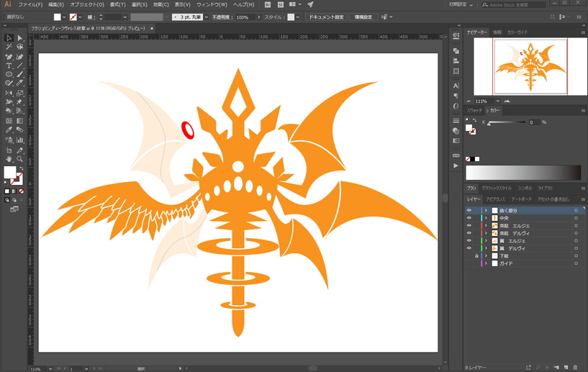Select the Gradient tool
The height and width of the screenshot is (372, 588).
20,121
